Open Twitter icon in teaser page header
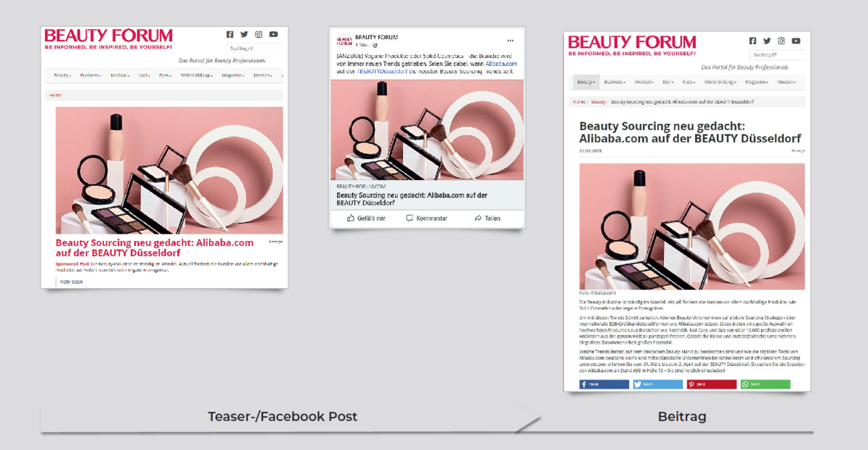This screenshot has height=450, width=868. (x=244, y=34)
